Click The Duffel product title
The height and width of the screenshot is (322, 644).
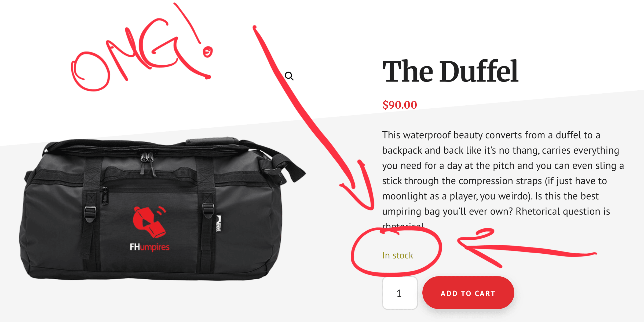click(450, 71)
